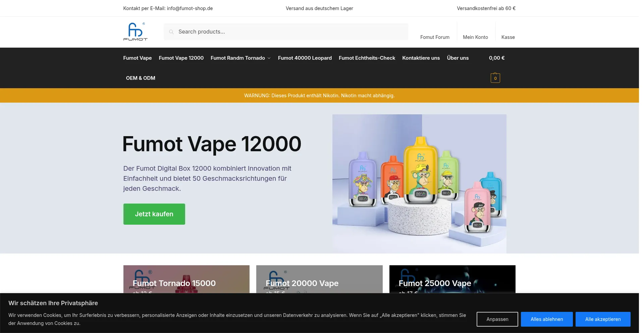Open the Fomut Forum link
This screenshot has height=333, width=644.
pyautogui.click(x=435, y=37)
